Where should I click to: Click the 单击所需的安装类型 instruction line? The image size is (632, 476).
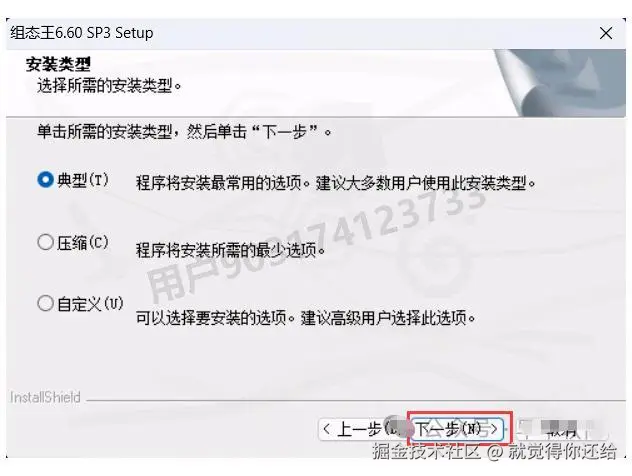tap(184, 131)
